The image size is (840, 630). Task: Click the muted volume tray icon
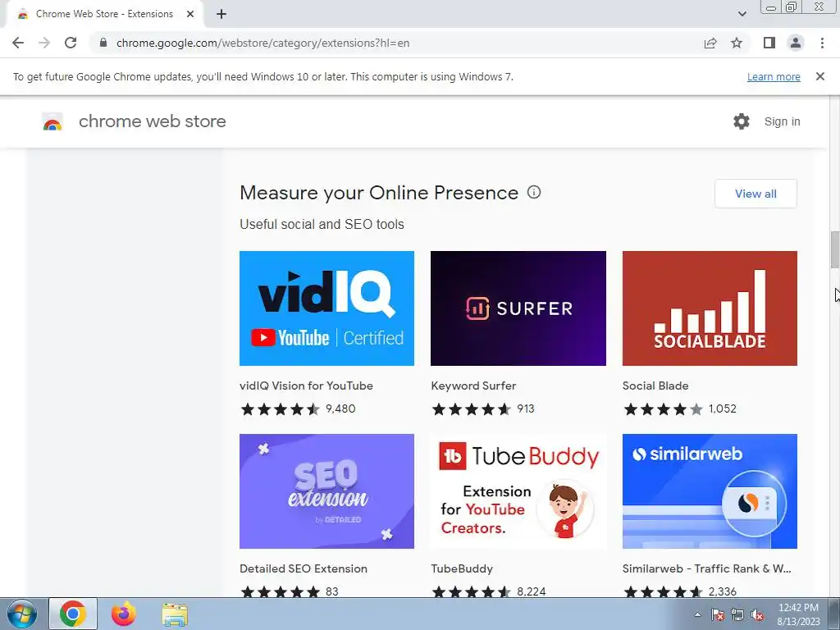coord(757,614)
